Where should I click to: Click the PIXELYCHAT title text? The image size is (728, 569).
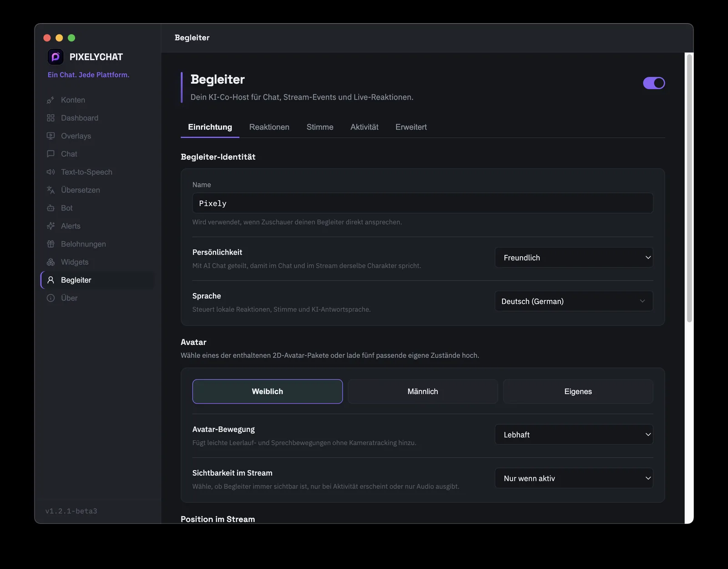[96, 57]
